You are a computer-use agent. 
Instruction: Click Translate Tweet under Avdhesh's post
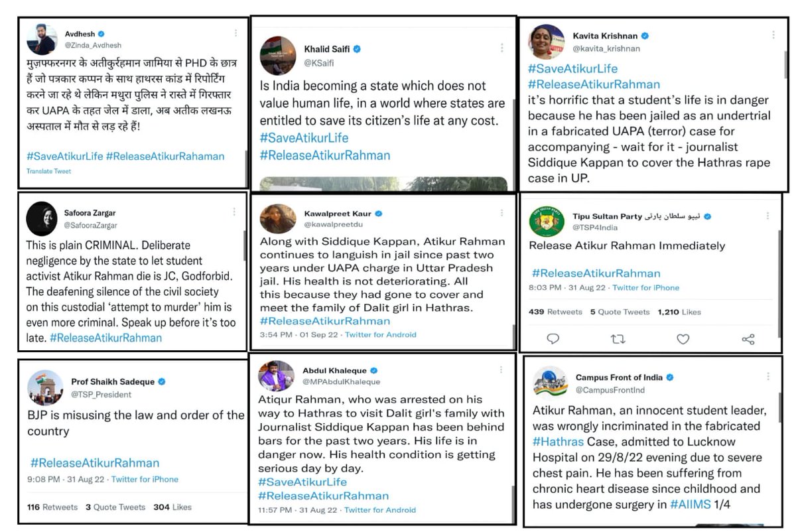tap(49, 171)
